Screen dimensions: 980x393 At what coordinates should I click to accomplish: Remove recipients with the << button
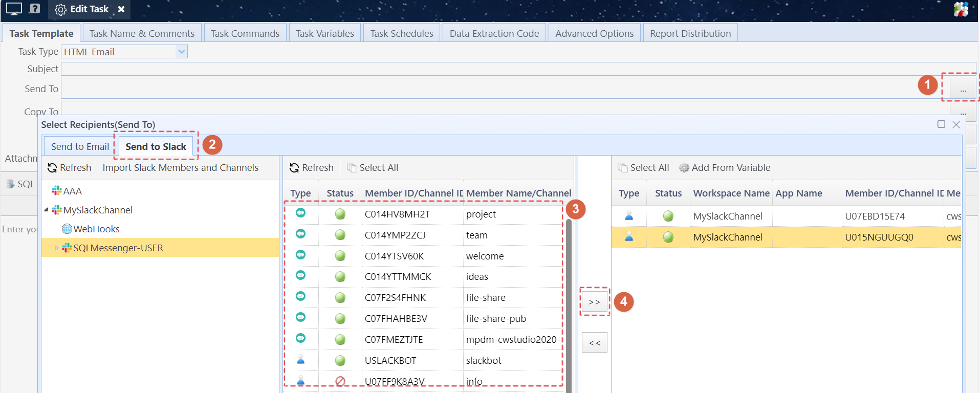pyautogui.click(x=594, y=343)
